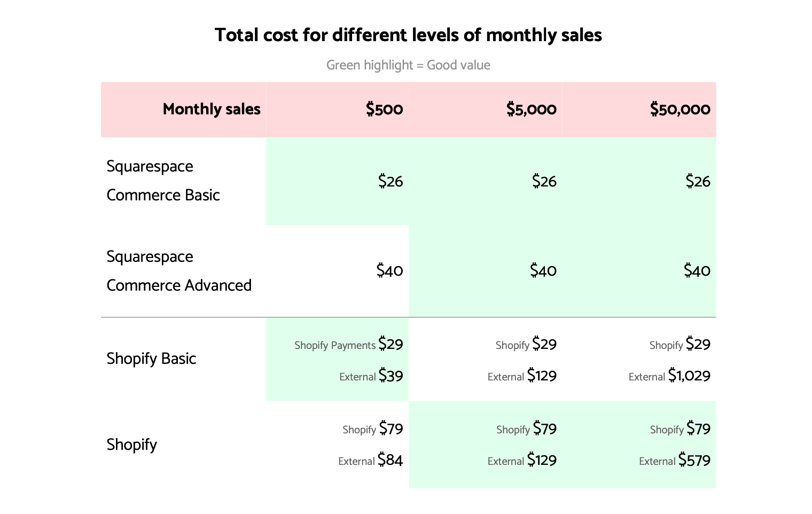This screenshot has width=812, height=514.
Task: Click the "Green highlight = Good value" subtitle
Action: 408,65
